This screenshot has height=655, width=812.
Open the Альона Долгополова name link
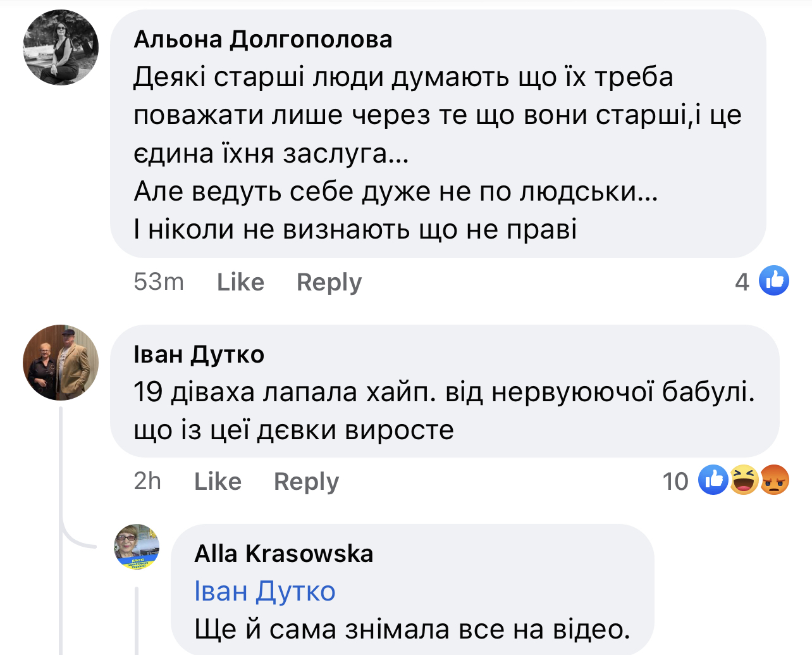pyautogui.click(x=263, y=39)
